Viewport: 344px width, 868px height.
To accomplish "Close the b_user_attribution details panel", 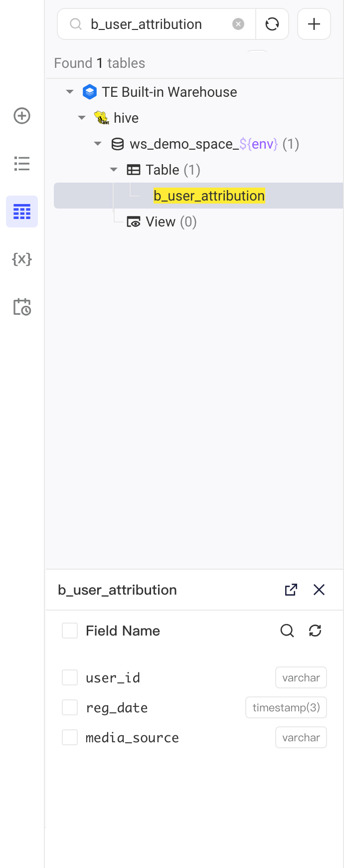I will pos(319,590).
